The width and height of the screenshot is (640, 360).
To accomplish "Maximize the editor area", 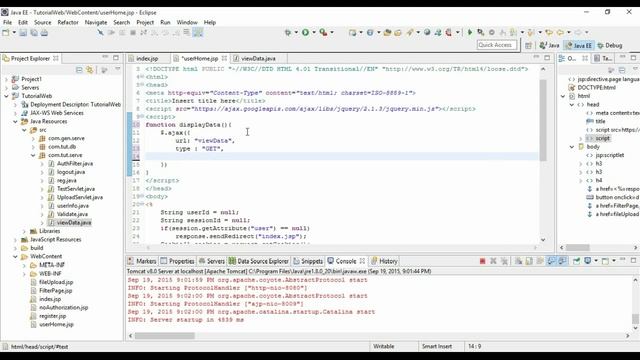I will (547, 58).
